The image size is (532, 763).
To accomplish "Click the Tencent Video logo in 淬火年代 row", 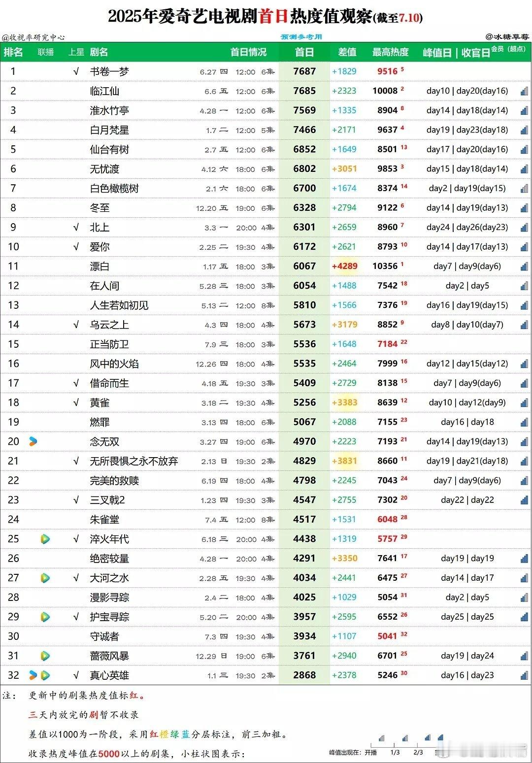I will click(x=45, y=539).
